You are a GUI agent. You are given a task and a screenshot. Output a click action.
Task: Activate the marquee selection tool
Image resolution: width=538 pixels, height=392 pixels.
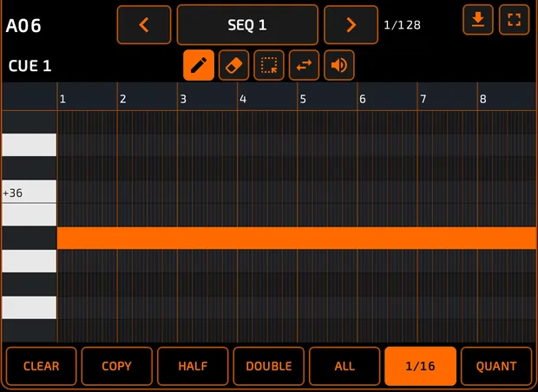click(269, 65)
